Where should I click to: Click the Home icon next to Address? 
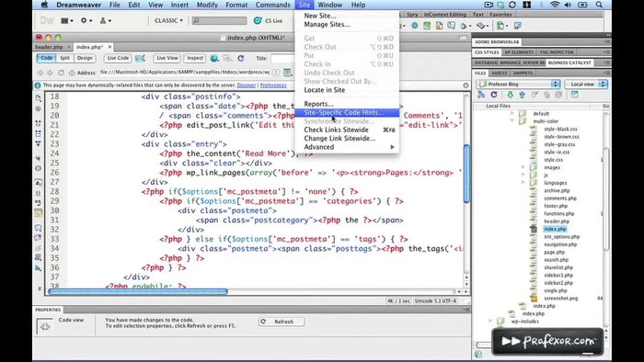pos(72,73)
